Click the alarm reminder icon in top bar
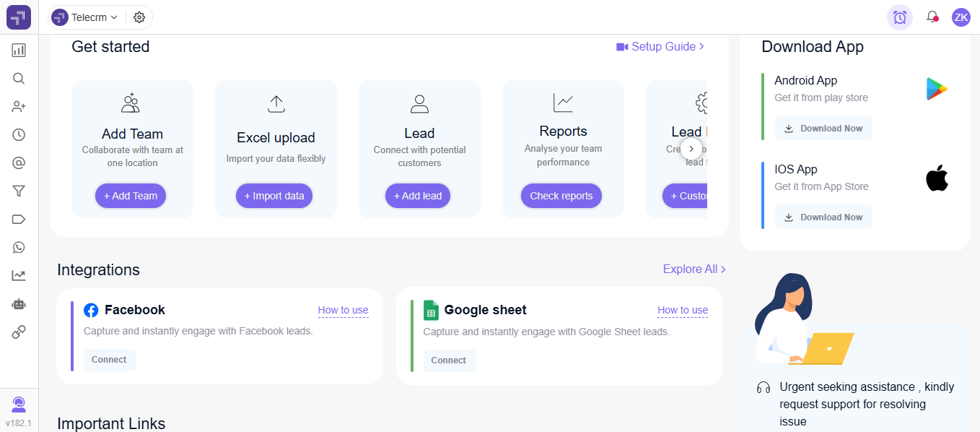980x432 pixels. point(899,17)
